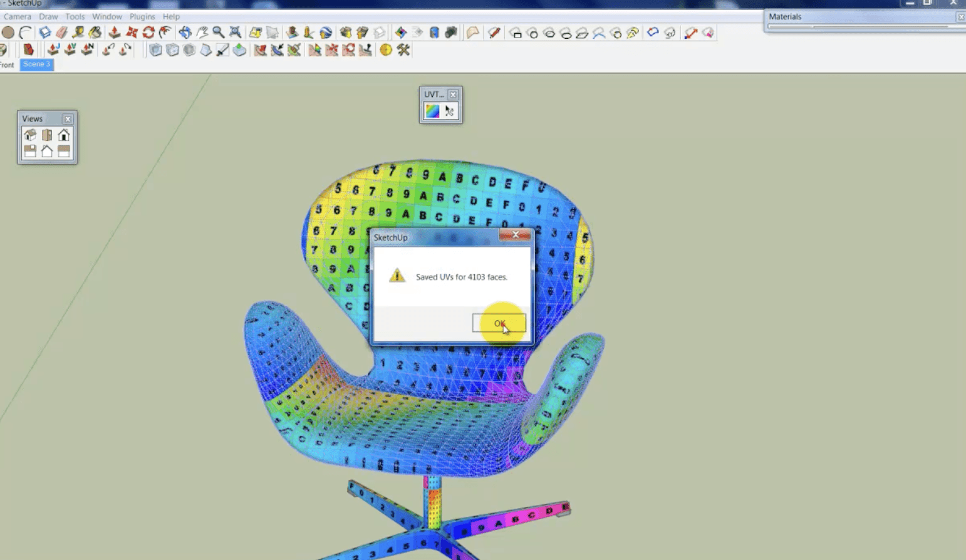
Task: Close the Materials panel
Action: [x=961, y=17]
